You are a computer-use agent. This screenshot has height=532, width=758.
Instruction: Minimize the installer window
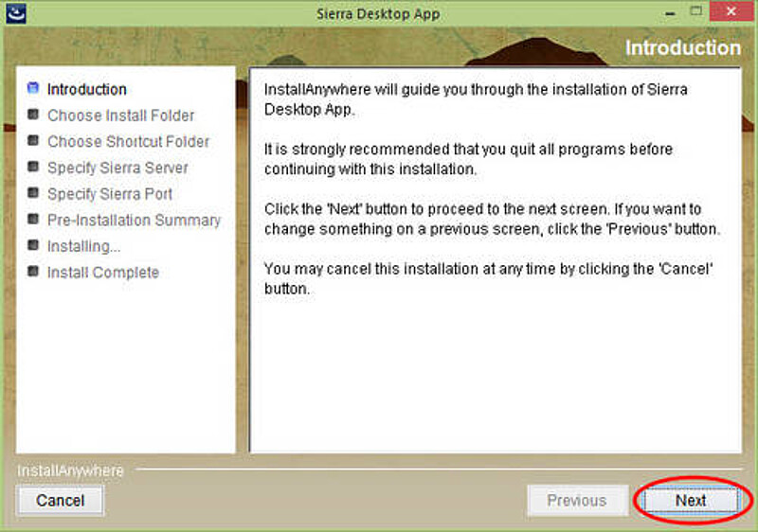click(670, 13)
